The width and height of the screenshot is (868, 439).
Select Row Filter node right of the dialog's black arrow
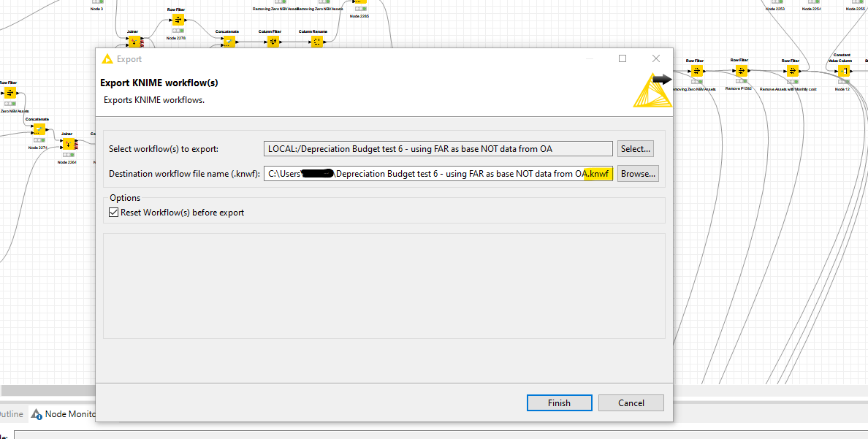click(x=696, y=70)
